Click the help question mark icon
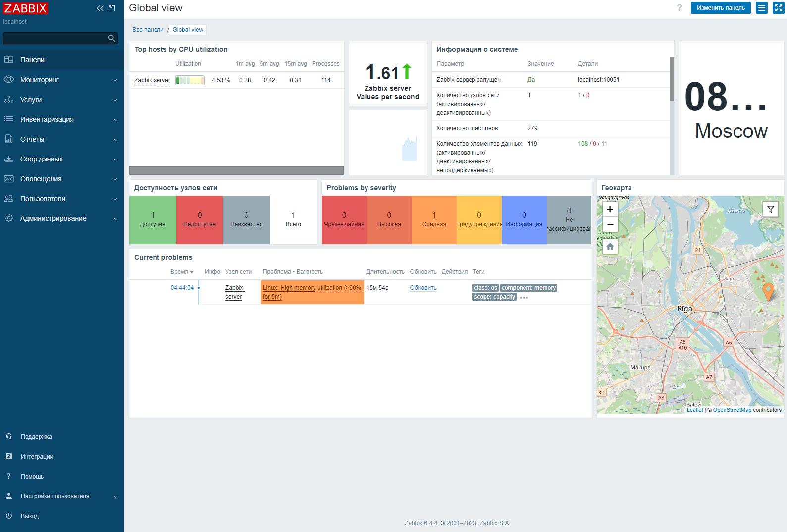The height and width of the screenshot is (532, 787). (679, 8)
